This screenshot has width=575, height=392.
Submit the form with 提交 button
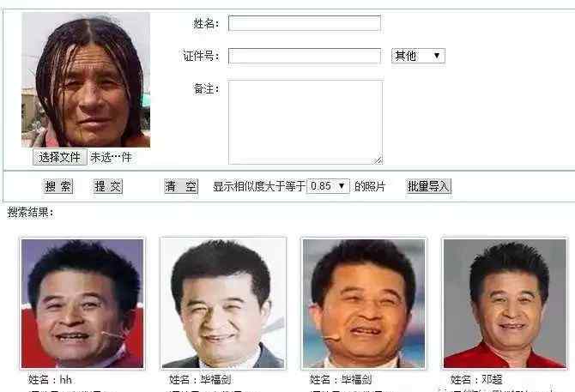point(107,186)
